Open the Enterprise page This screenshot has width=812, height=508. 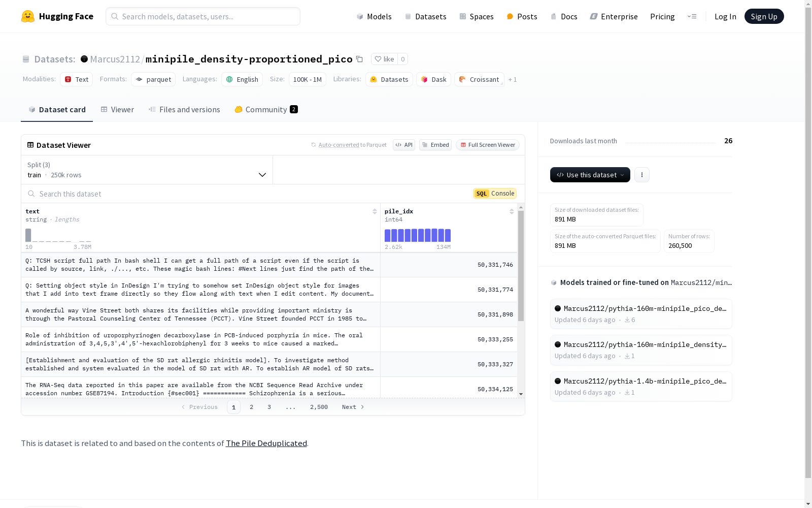coord(614,16)
